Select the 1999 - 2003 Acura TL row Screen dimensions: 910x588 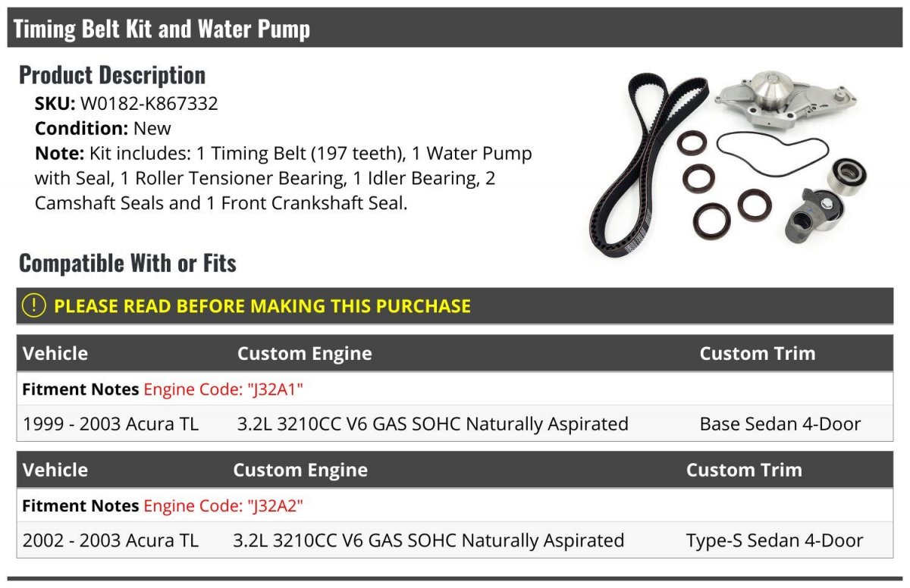pos(455,424)
